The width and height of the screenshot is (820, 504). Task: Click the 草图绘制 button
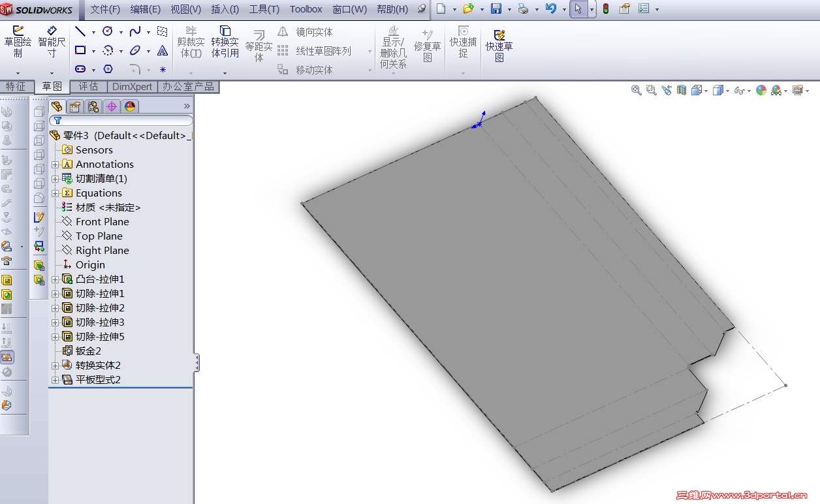coord(18,42)
